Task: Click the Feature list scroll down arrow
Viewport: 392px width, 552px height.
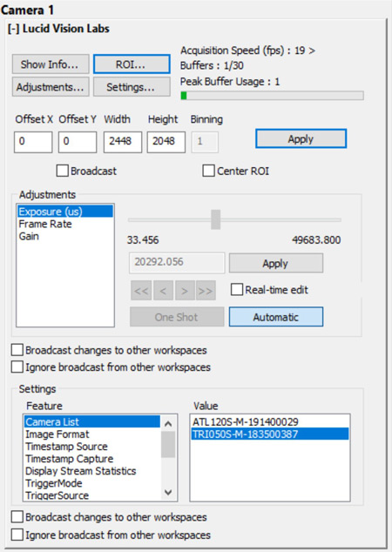Action: tap(168, 492)
